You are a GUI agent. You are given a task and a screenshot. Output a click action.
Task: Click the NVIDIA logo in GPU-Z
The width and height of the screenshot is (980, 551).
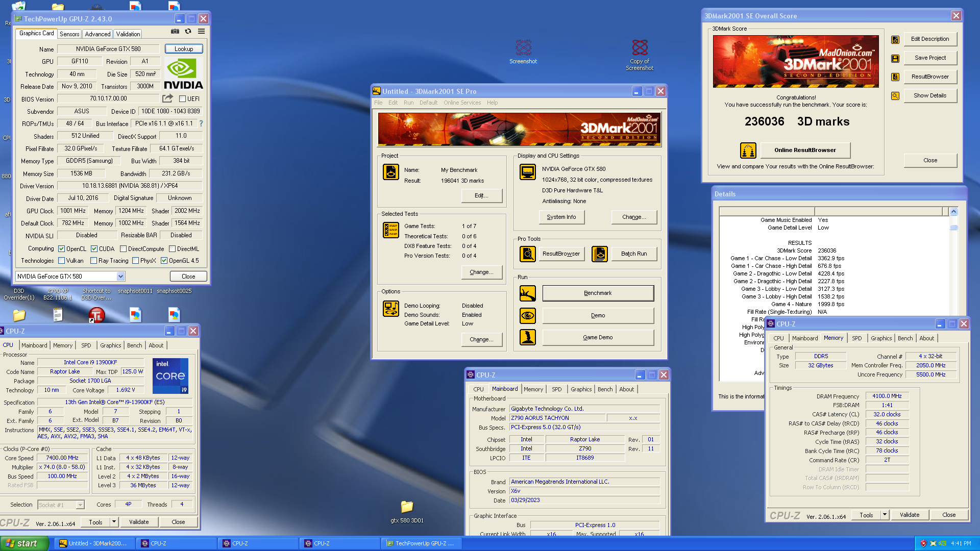coord(183,73)
